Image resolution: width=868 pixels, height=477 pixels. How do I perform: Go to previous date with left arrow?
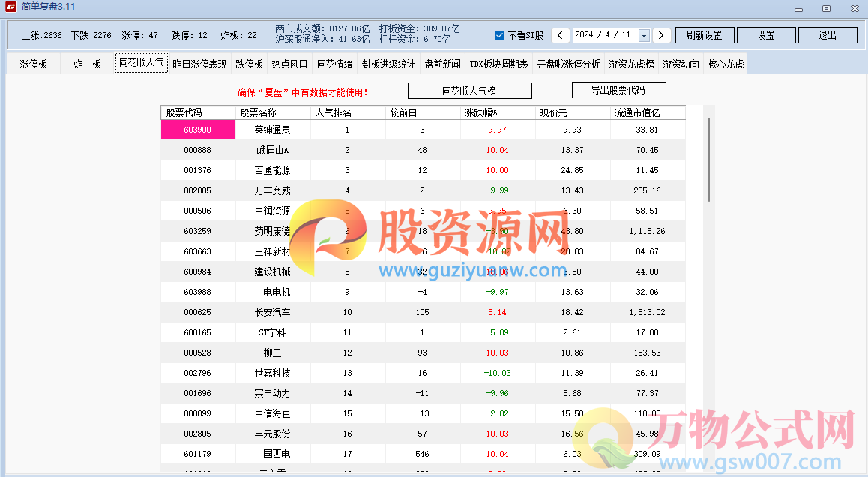tap(560, 35)
